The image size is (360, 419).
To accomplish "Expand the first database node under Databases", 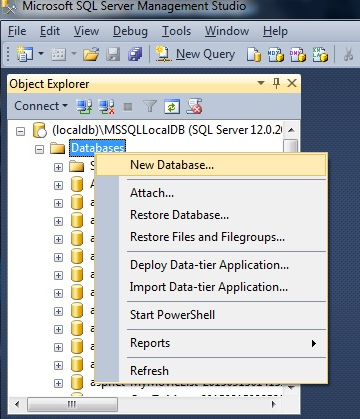I will pos(58,185).
